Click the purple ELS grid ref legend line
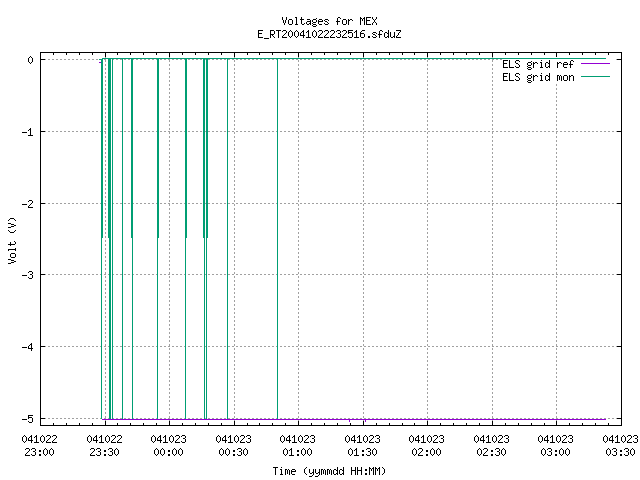The image size is (640, 480). (595, 64)
